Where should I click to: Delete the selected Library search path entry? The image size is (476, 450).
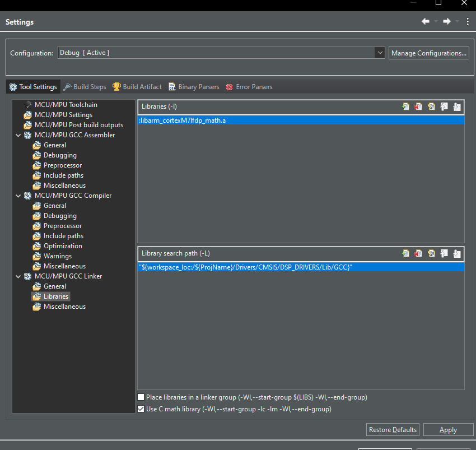418,253
